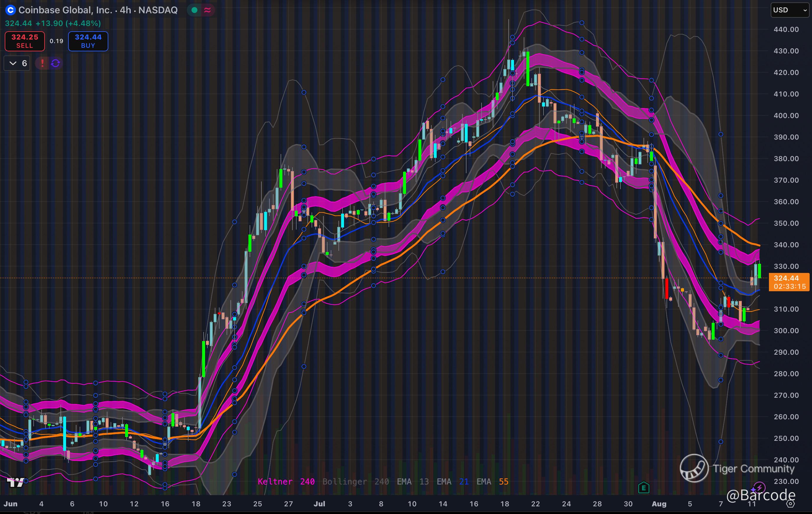Click the purple refresh arrows icon
Viewport: 812px width, 514px height.
pyautogui.click(x=56, y=63)
